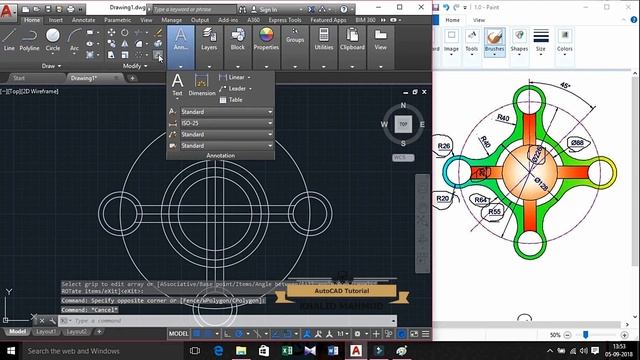Click the Plot printer icon in quick access
640x360 pixels.
(71, 9)
